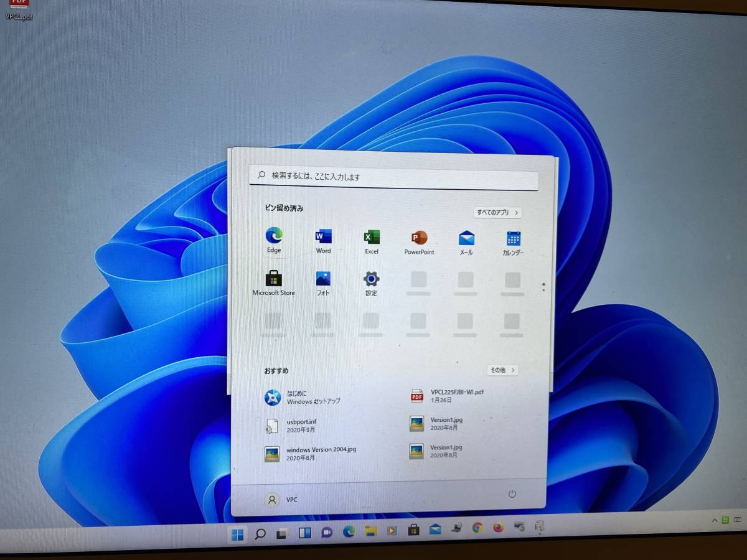Open Teams Chat on taskbar
Viewport: 747px width, 560px height.
tap(326, 532)
